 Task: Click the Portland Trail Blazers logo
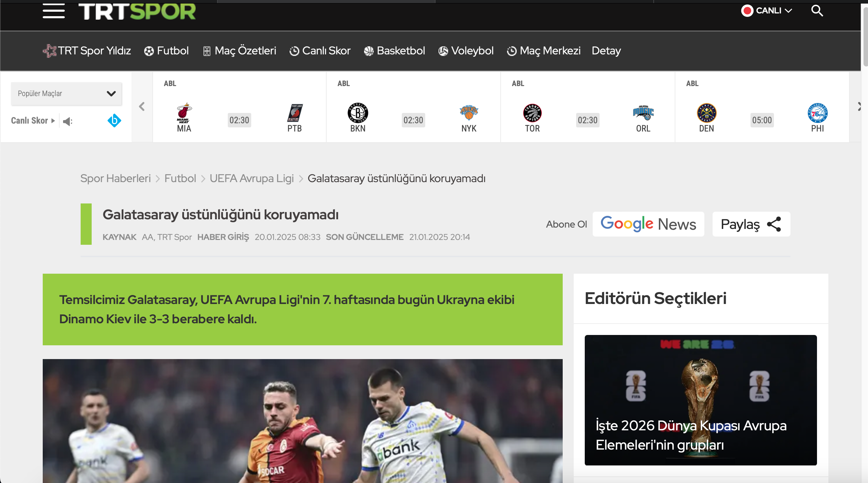(295, 113)
